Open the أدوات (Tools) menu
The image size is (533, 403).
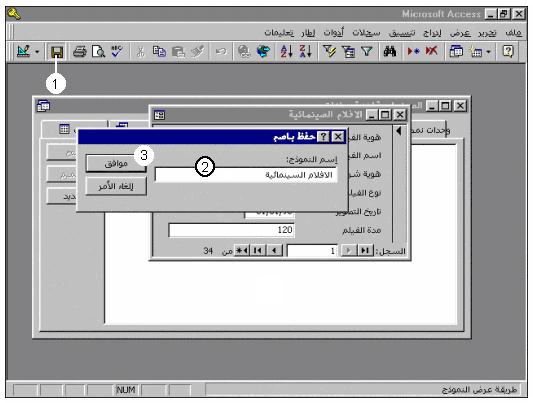pyautogui.click(x=333, y=33)
